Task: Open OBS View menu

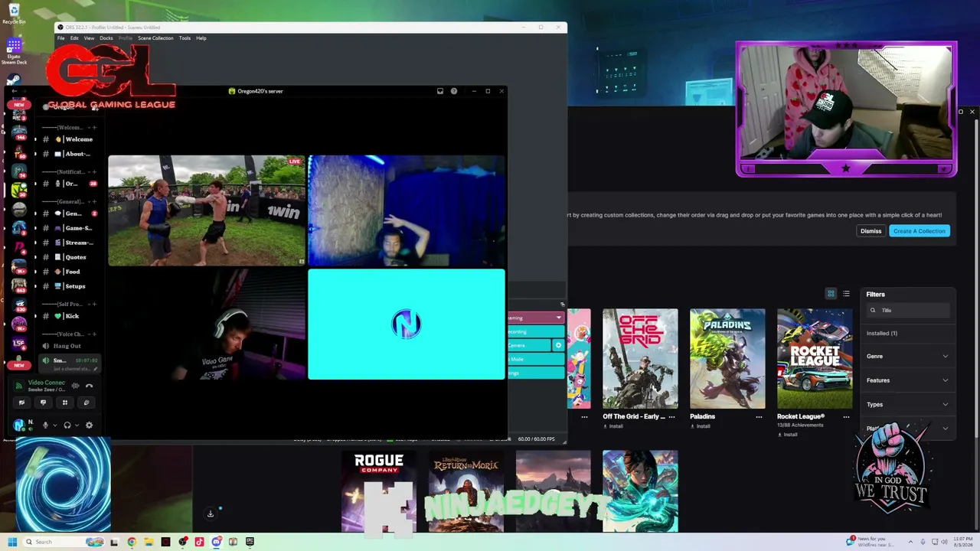Action: point(89,38)
